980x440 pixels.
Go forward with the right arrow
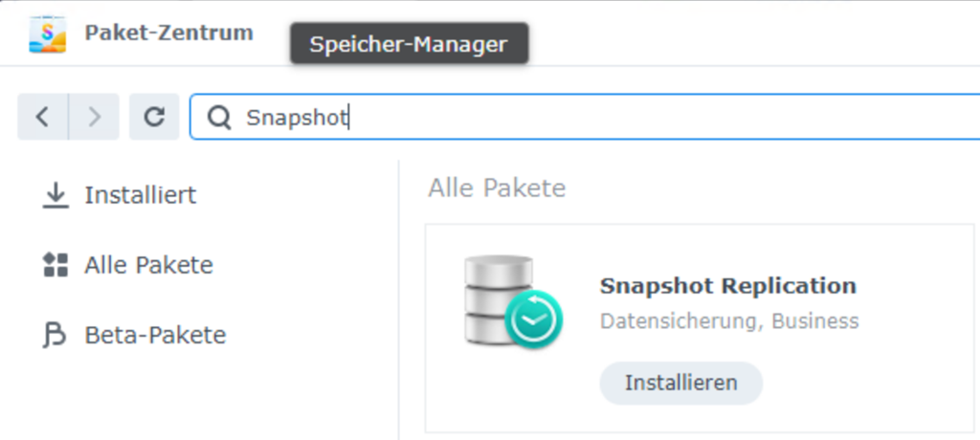coord(94,117)
